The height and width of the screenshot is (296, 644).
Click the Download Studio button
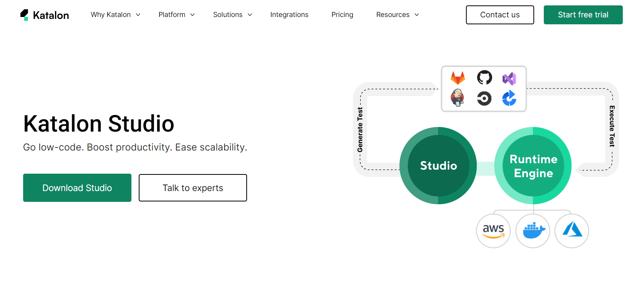(77, 188)
